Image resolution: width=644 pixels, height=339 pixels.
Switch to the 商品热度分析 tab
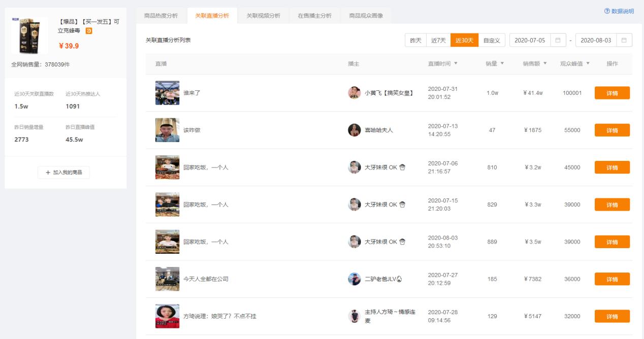(x=163, y=16)
